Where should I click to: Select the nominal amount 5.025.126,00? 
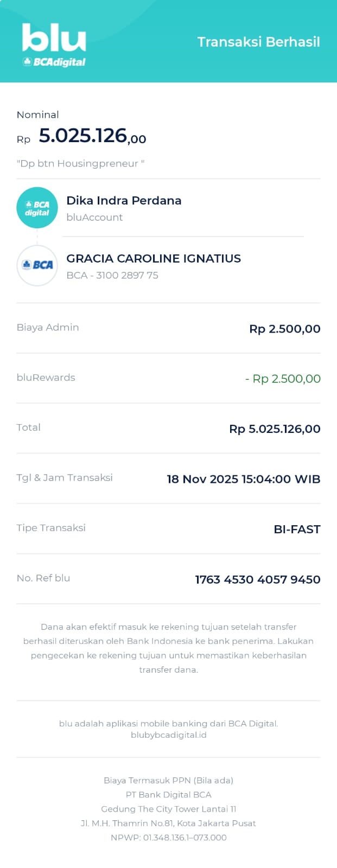pos(92,136)
